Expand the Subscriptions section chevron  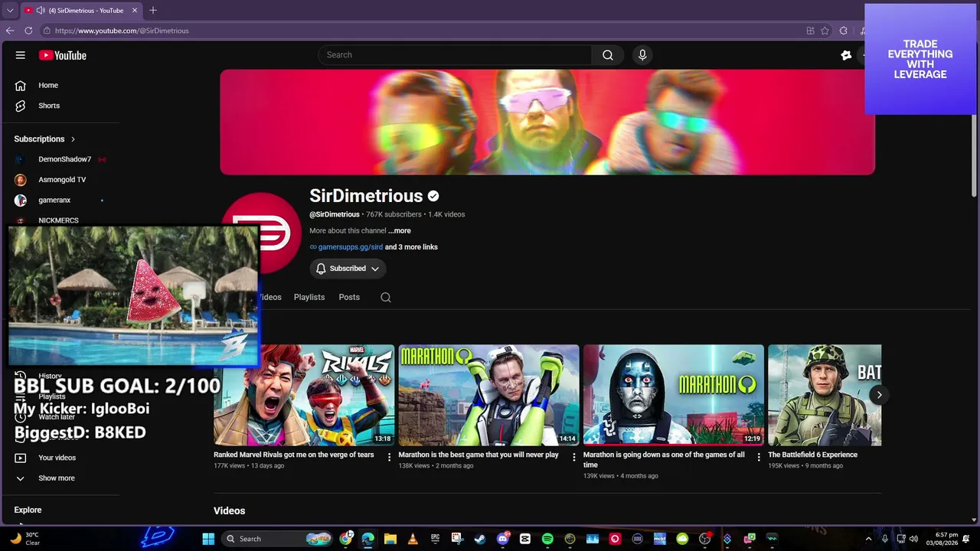[73, 139]
